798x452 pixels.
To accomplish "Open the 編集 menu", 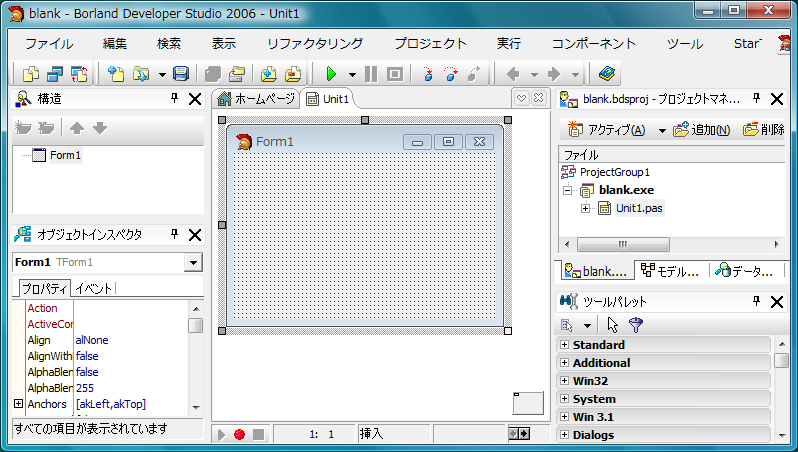I will tap(115, 44).
